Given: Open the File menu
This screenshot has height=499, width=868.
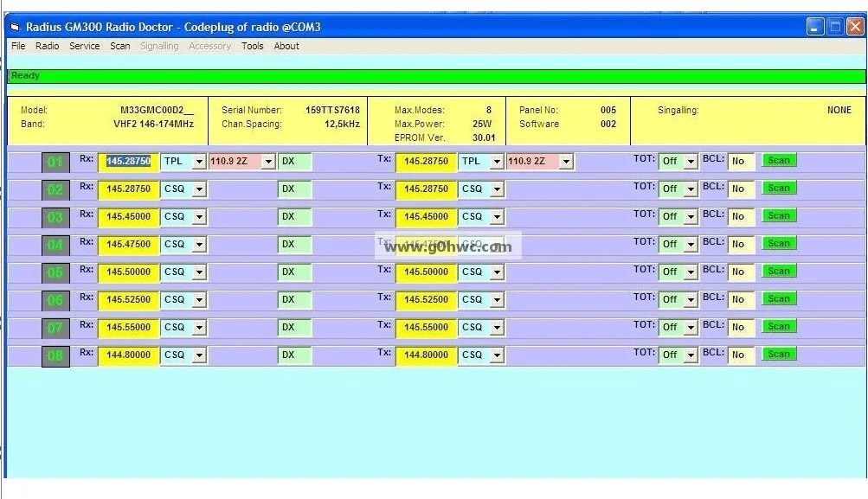Looking at the screenshot, I should pyautogui.click(x=18, y=46).
